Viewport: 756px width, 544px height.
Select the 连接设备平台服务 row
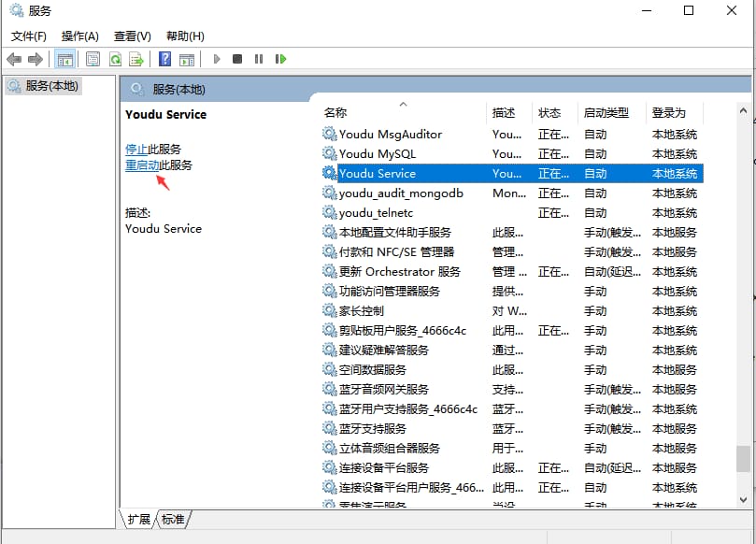pos(512,467)
